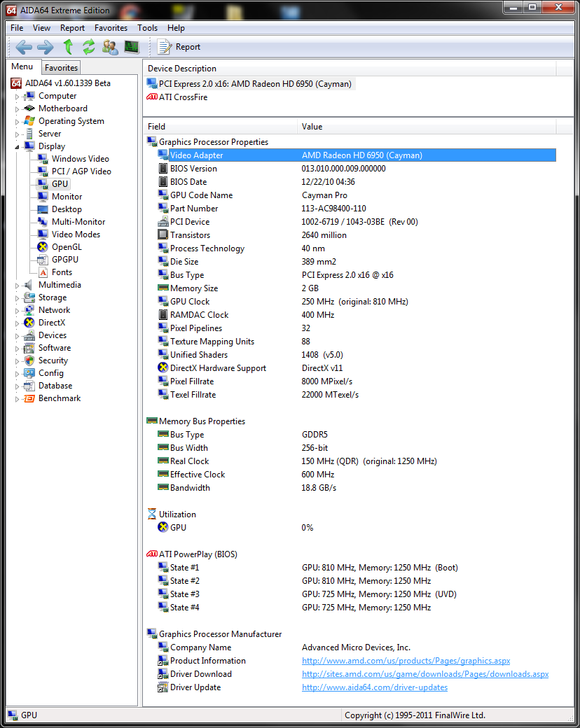
Task: Click the OpenGL tree icon
Action: 43,247
